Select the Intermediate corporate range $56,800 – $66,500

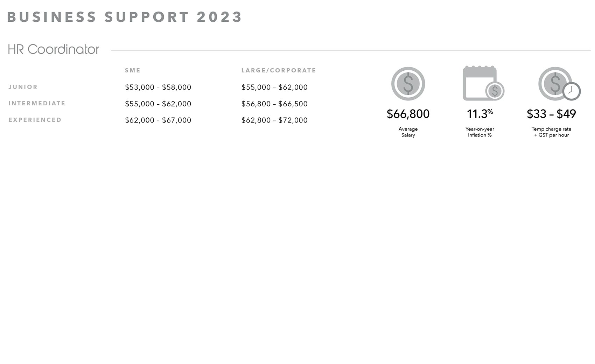click(x=274, y=104)
